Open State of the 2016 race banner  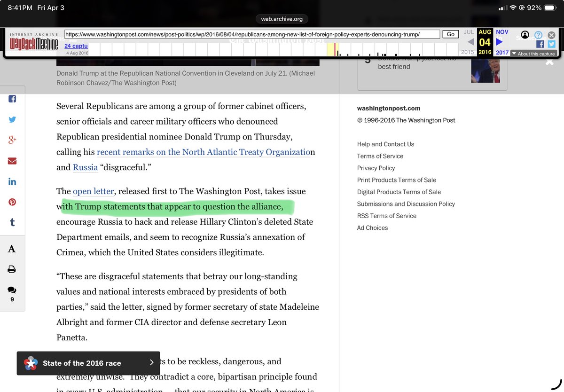88,363
